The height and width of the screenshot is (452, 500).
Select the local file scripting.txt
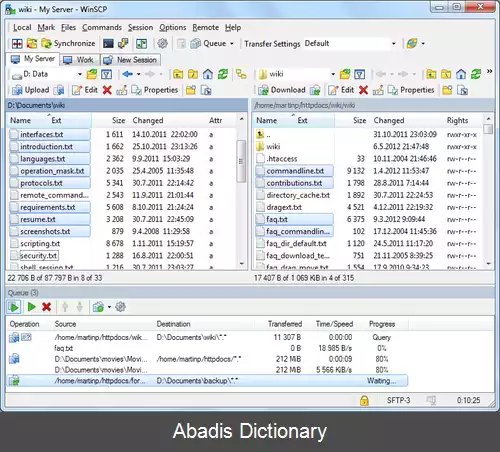(x=40, y=244)
